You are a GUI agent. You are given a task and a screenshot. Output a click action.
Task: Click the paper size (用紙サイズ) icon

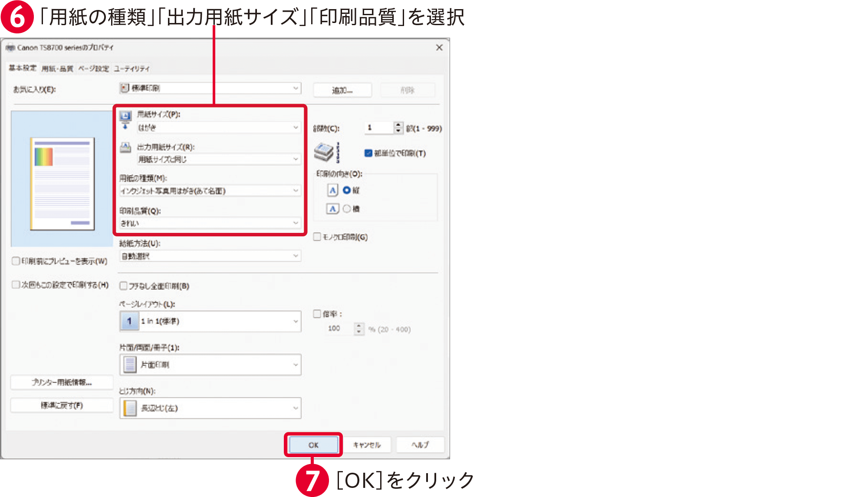click(x=125, y=120)
